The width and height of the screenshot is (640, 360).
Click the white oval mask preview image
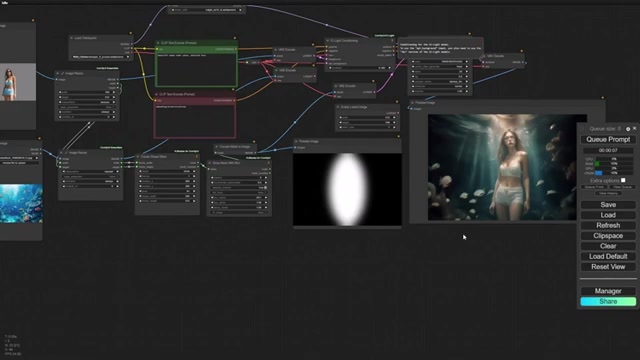[347, 189]
